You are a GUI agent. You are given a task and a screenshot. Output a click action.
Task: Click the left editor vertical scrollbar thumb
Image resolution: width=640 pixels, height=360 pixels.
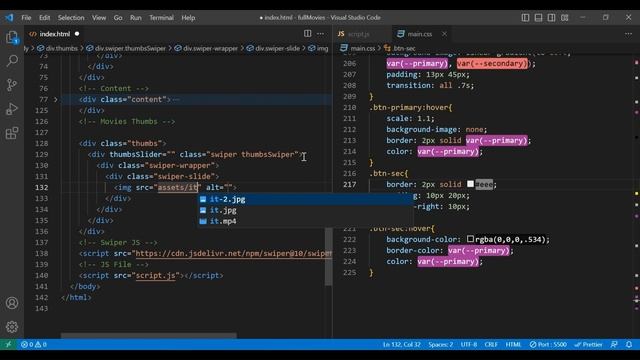329,256
